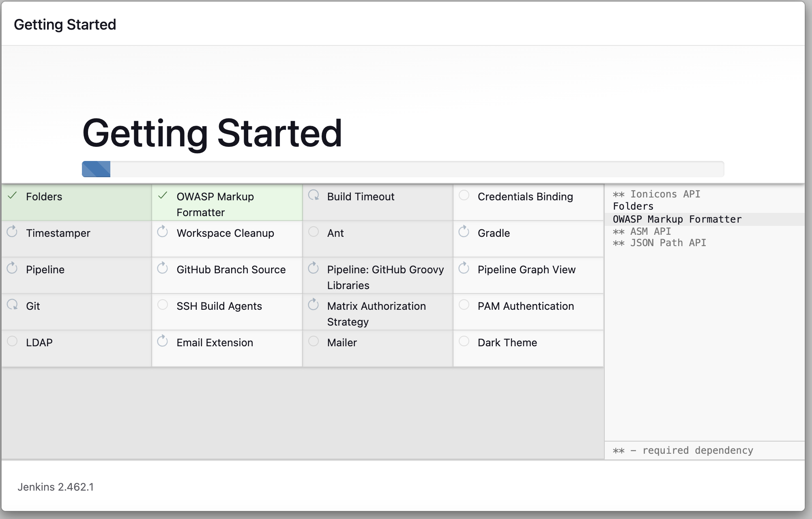Click the empty circle beside Credentials Binding
Screen dimensions: 812x519
click(464, 195)
